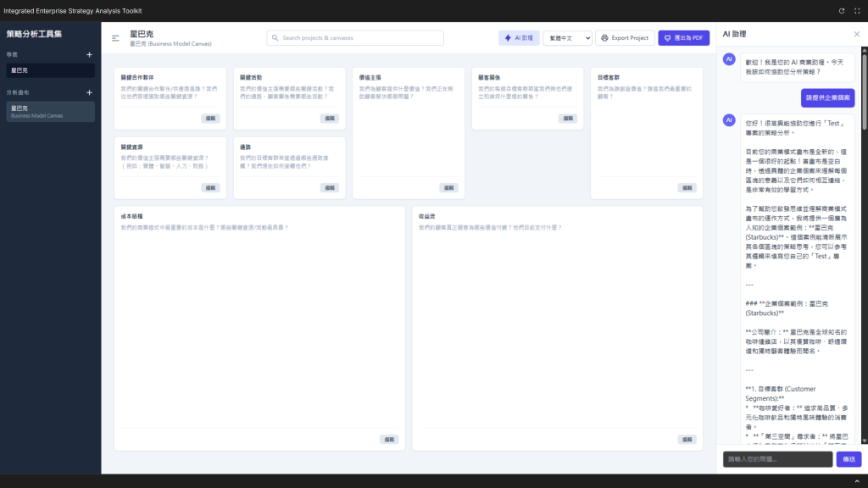Click the AI chat panel scrollbar
This screenshot has height=488, width=868.
[x=864, y=91]
